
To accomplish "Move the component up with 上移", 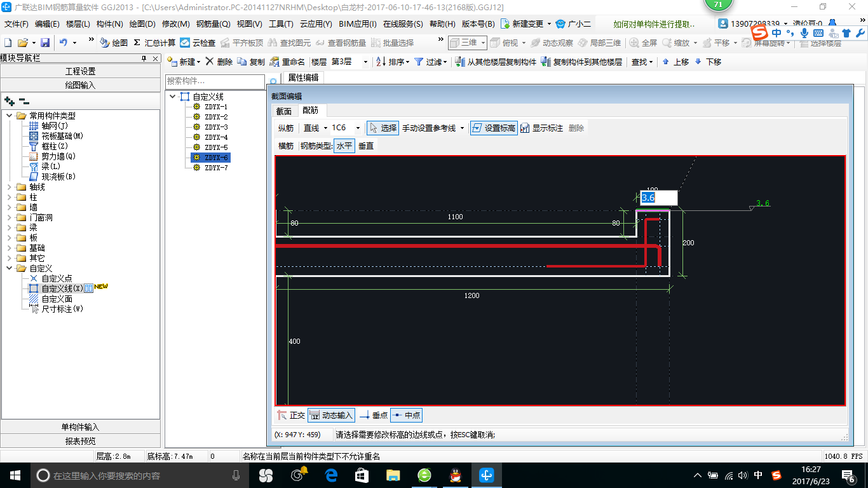I will click(675, 62).
